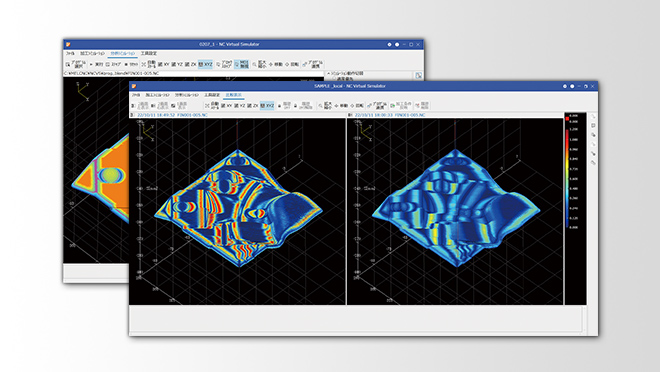660x372 pixels.
Task: Open the File menu in front window
Action: (x=136, y=95)
